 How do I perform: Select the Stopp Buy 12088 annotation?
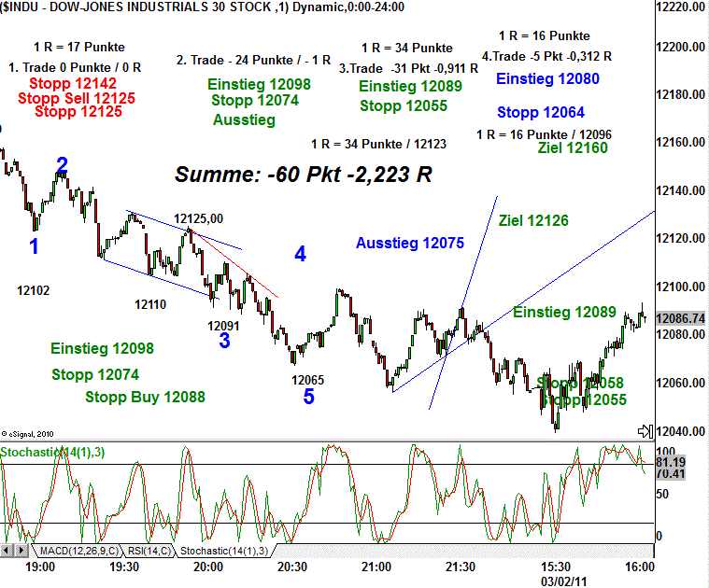[145, 397]
